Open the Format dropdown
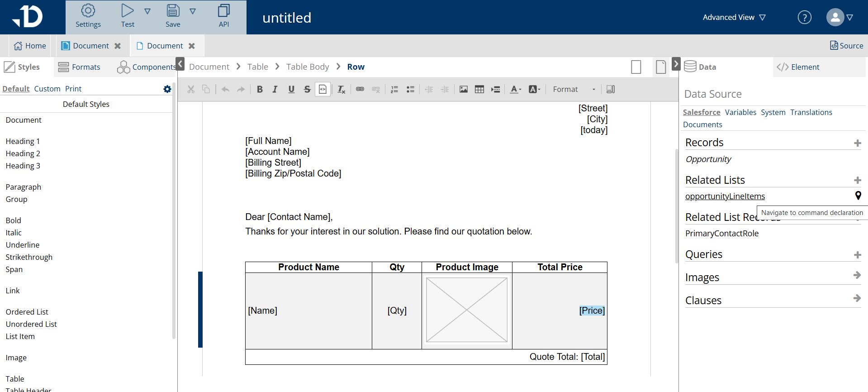868x392 pixels. (573, 89)
